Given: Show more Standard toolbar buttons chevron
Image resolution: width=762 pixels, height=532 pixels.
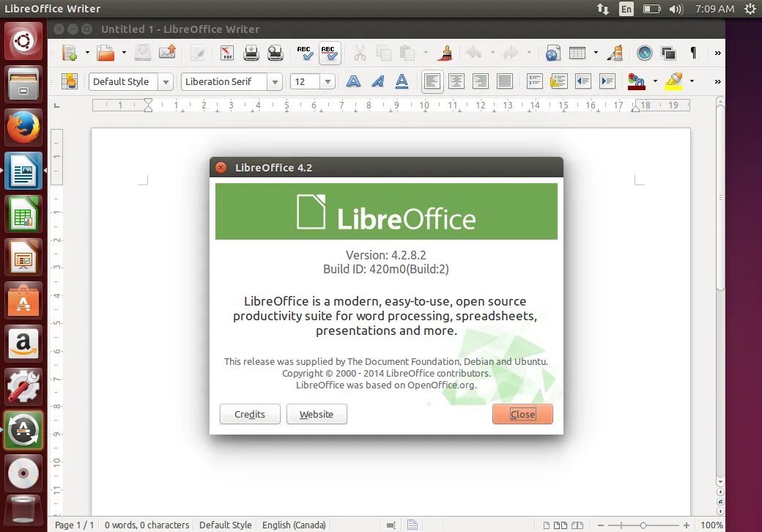Looking at the screenshot, I should [718, 53].
